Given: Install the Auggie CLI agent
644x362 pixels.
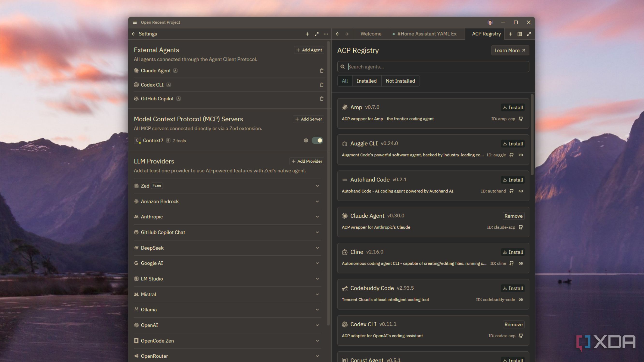Looking at the screenshot, I should coord(513,144).
